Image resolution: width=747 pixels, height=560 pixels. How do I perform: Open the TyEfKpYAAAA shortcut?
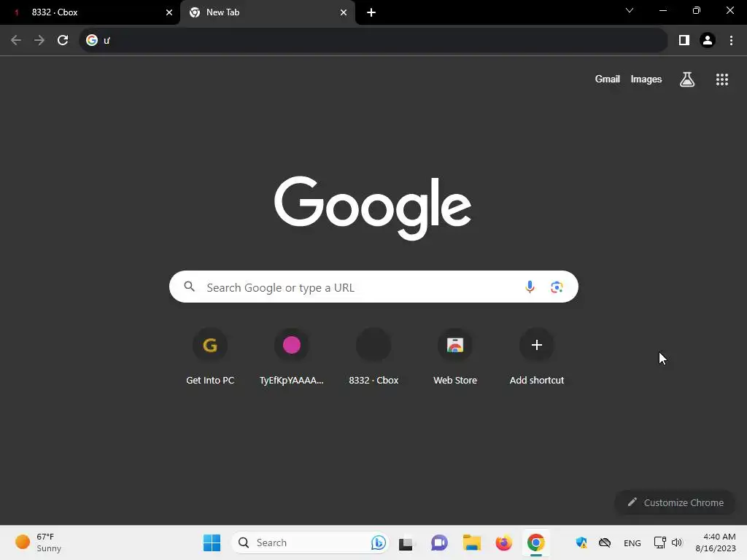[292, 356]
